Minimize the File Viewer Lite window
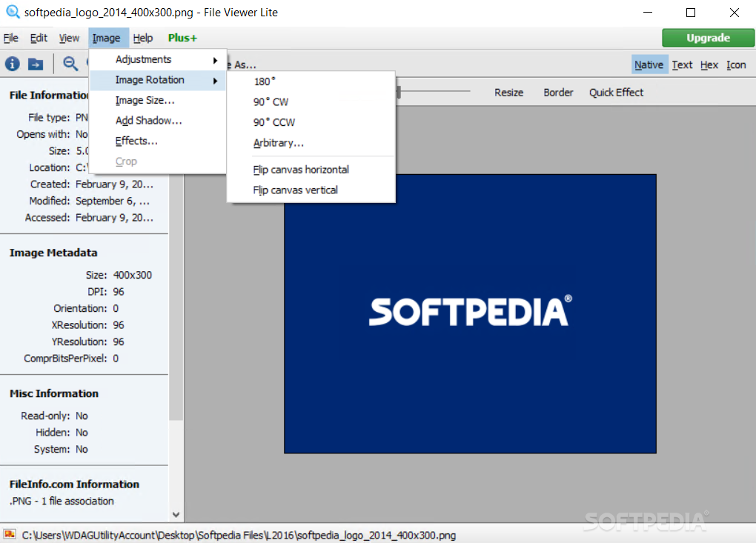 (x=648, y=13)
